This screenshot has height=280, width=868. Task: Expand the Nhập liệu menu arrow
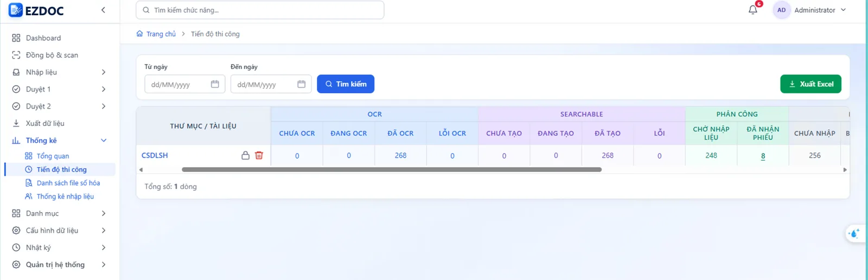[x=104, y=72]
